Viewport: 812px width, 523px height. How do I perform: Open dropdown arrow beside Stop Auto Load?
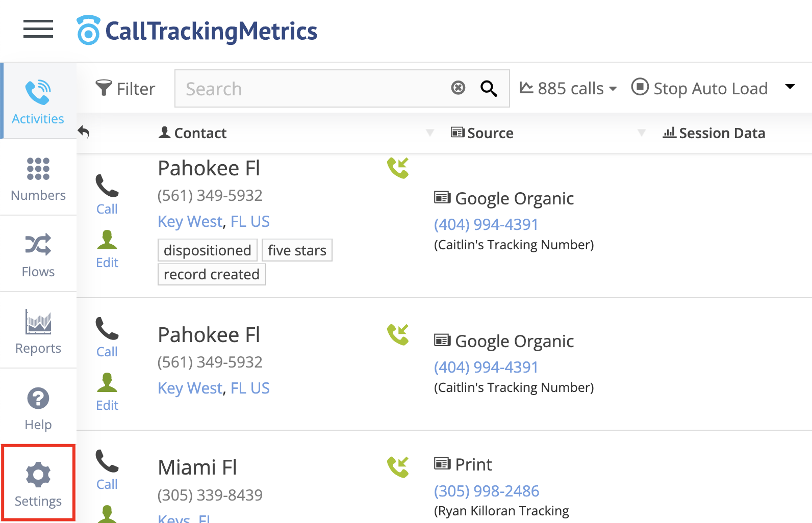(x=790, y=87)
